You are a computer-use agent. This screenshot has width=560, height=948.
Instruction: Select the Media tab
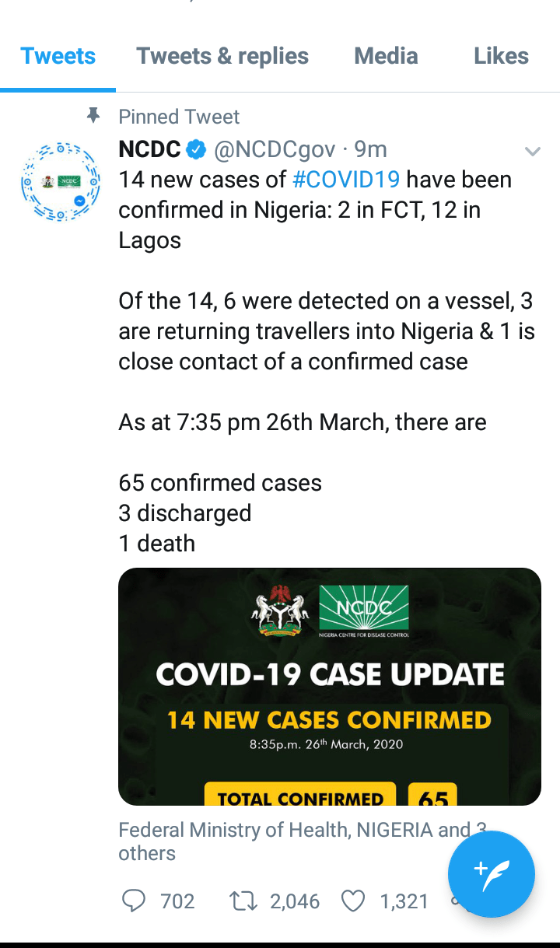point(386,56)
